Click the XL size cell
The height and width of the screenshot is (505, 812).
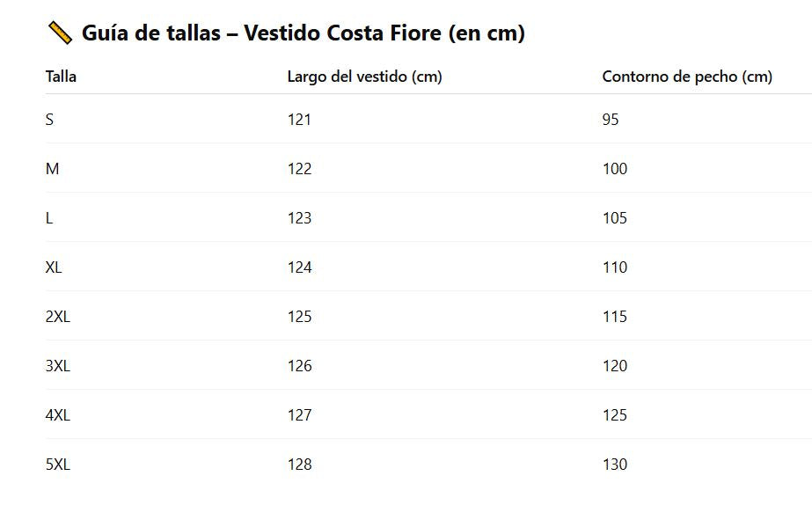pos(54,267)
